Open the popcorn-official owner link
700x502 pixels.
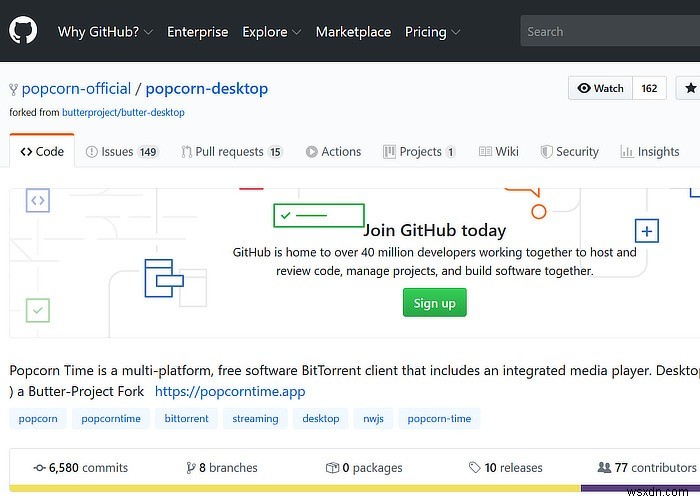pos(76,88)
